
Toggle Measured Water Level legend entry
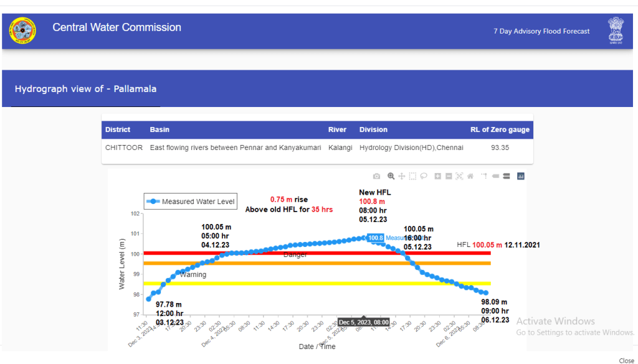point(191,201)
